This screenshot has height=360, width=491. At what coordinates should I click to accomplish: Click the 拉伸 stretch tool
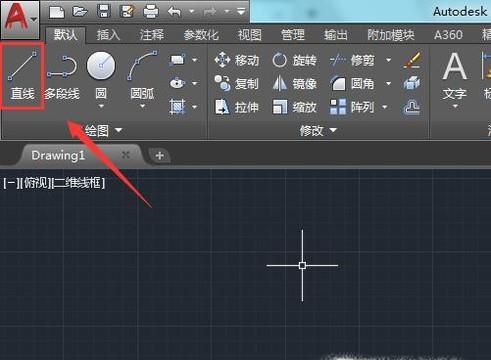[237, 107]
